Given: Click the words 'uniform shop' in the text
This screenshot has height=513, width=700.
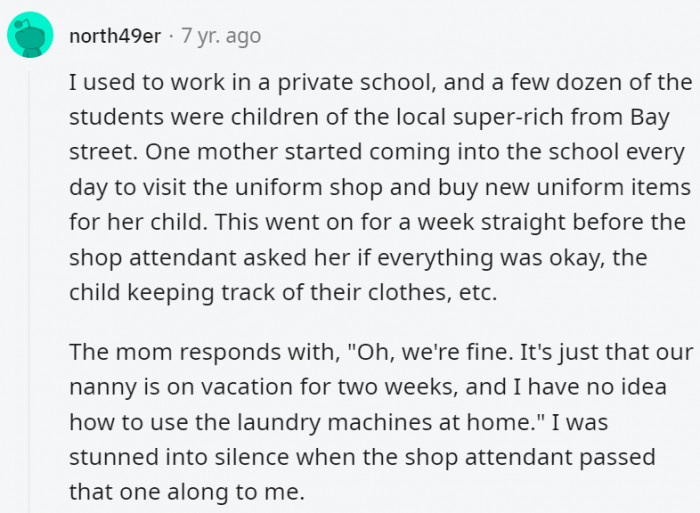Looking at the screenshot, I should point(308,188).
